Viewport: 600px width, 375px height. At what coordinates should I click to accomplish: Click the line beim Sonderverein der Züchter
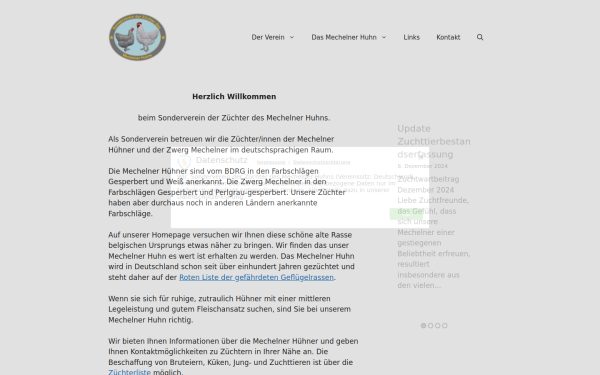tap(234, 118)
